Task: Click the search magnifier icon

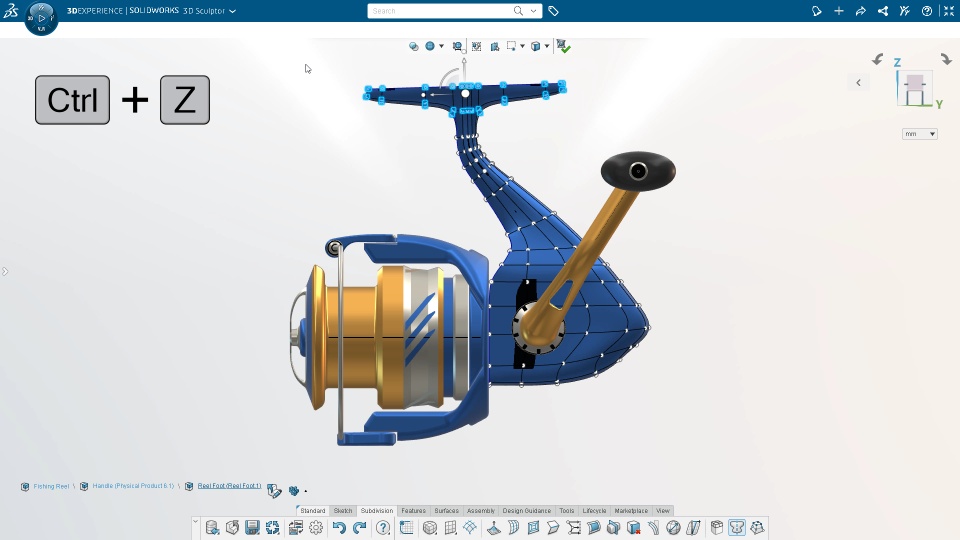Action: coord(519,11)
